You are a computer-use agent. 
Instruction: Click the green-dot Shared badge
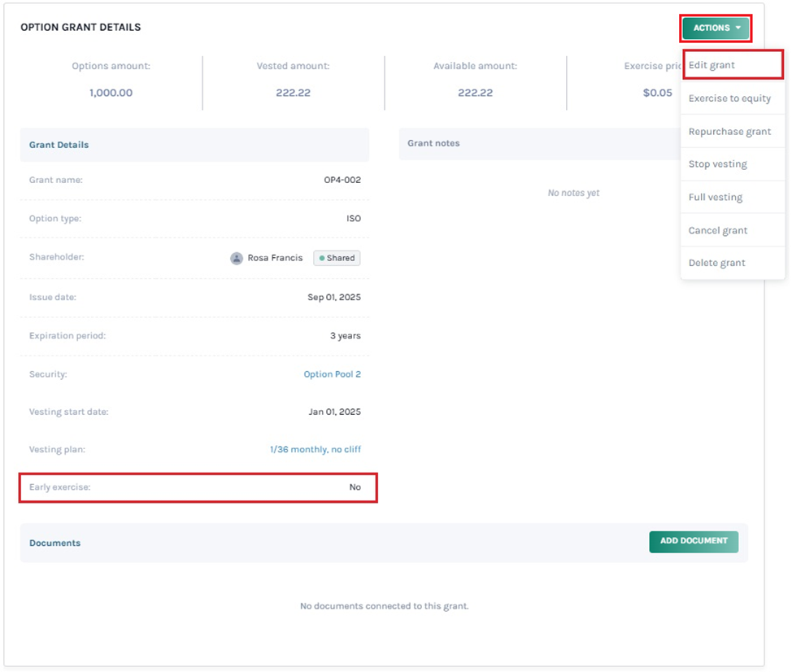(337, 258)
